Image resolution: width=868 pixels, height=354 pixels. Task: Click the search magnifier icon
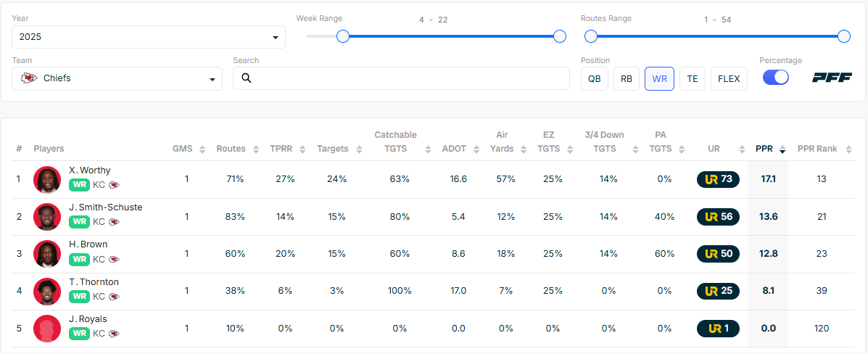(247, 78)
